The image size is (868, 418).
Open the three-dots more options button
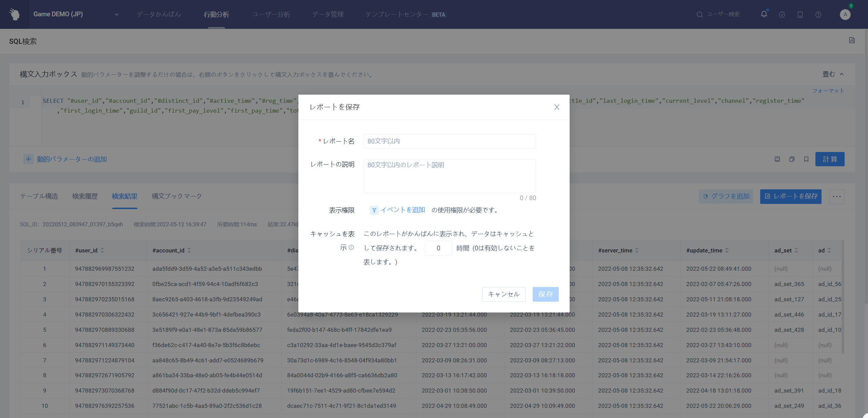(836, 196)
